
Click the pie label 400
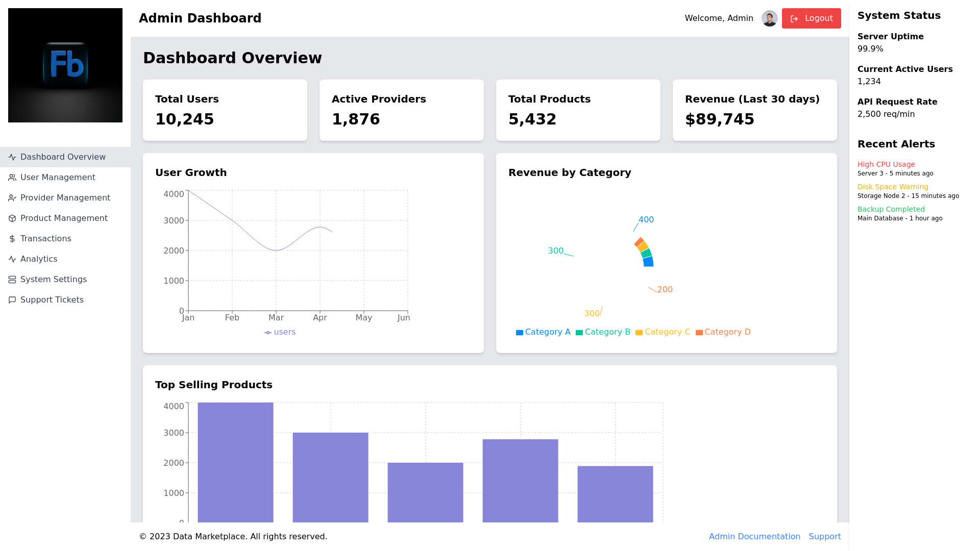pyautogui.click(x=646, y=220)
